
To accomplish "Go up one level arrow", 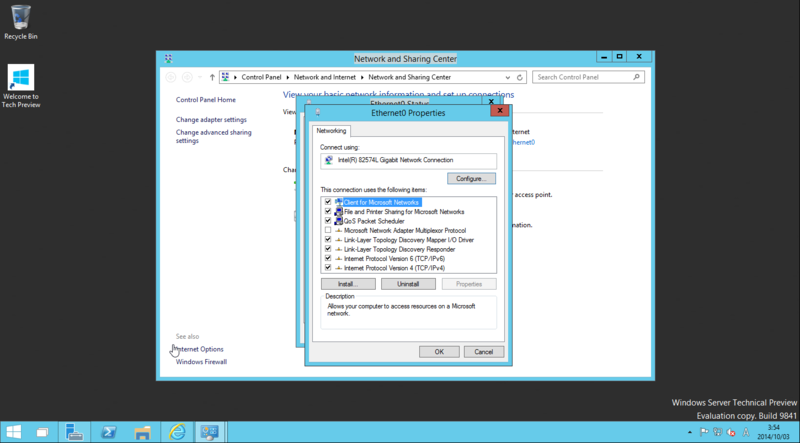I will 212,77.
